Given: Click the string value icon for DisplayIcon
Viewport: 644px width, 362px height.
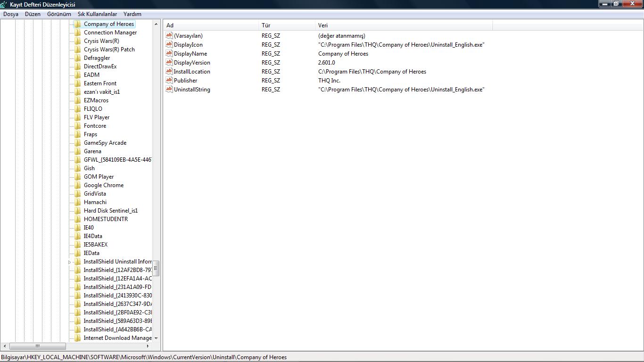Looking at the screenshot, I should [x=169, y=44].
